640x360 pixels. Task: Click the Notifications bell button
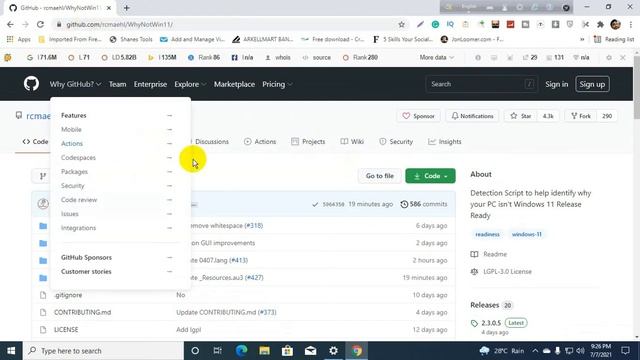(x=472, y=116)
